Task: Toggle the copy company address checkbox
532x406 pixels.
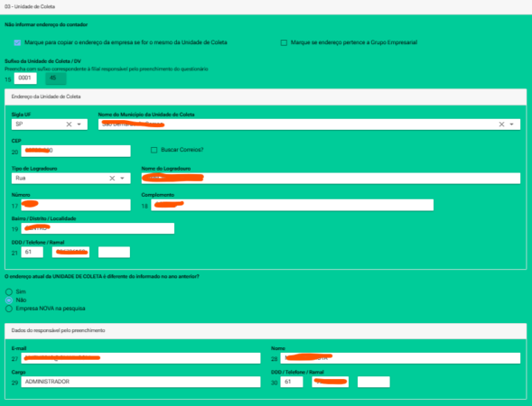Action: [x=17, y=42]
